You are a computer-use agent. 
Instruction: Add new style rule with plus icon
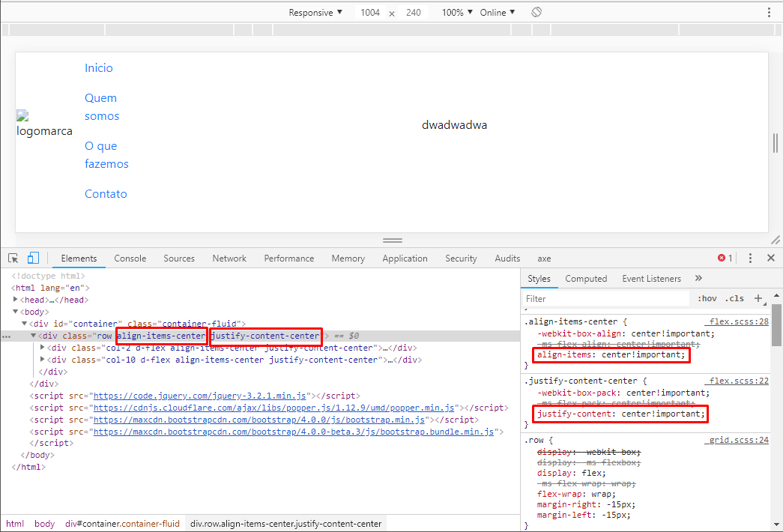click(x=758, y=298)
